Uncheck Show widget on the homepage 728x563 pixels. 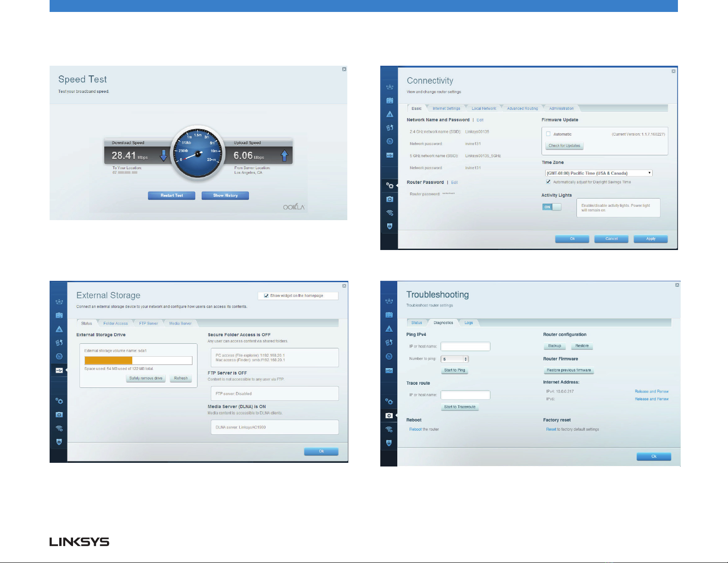pyautogui.click(x=266, y=296)
